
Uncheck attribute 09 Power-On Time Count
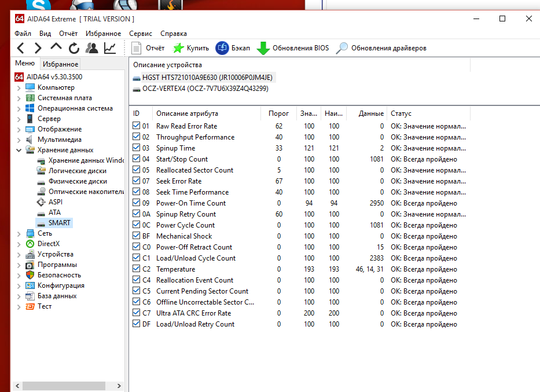click(x=137, y=203)
